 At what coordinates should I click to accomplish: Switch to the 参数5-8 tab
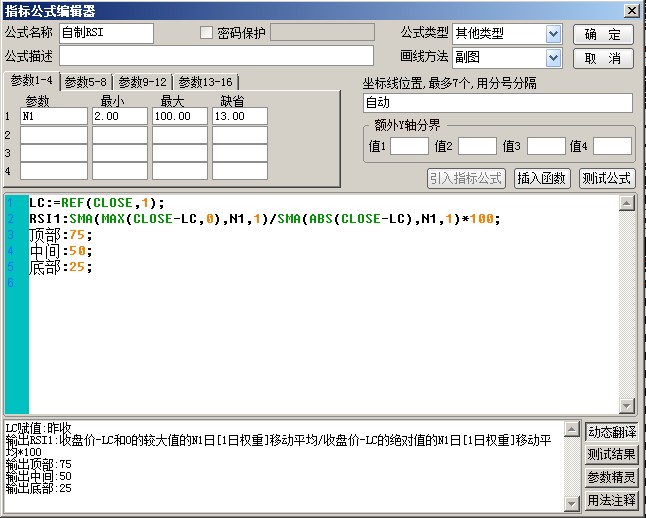(x=86, y=82)
